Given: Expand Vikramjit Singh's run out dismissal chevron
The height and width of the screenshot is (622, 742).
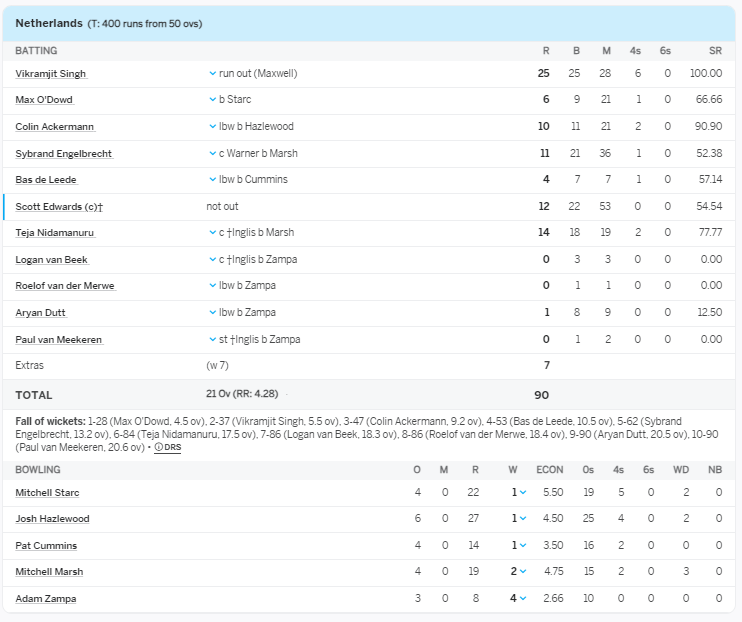Looking at the screenshot, I should 212,73.
